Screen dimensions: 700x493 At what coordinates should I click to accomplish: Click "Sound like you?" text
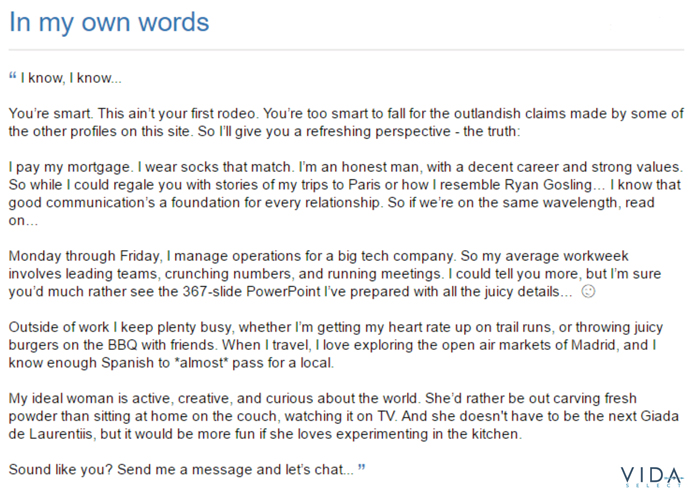[61, 470]
